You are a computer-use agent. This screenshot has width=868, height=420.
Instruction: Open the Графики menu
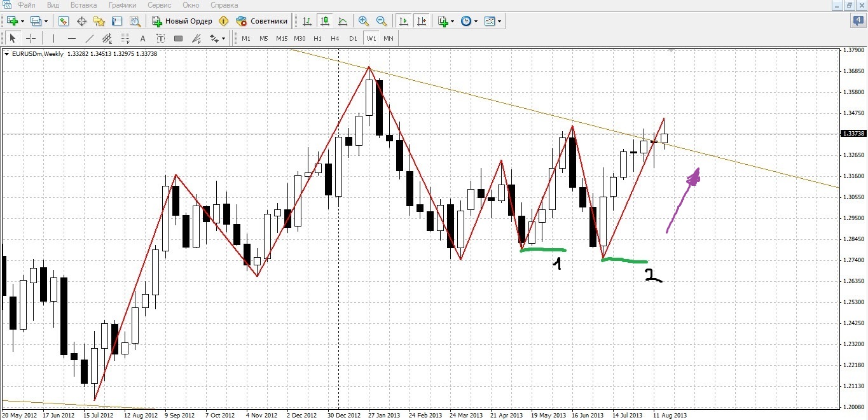tap(122, 4)
